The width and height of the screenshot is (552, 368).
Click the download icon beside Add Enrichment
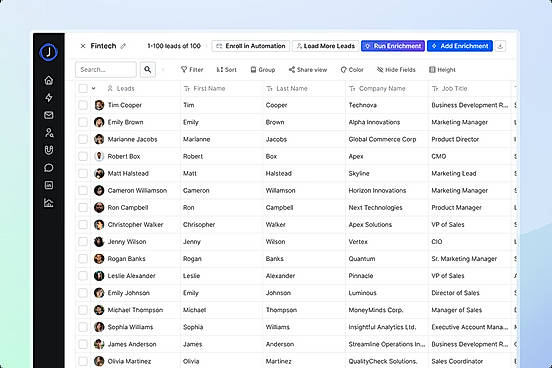[x=500, y=46]
